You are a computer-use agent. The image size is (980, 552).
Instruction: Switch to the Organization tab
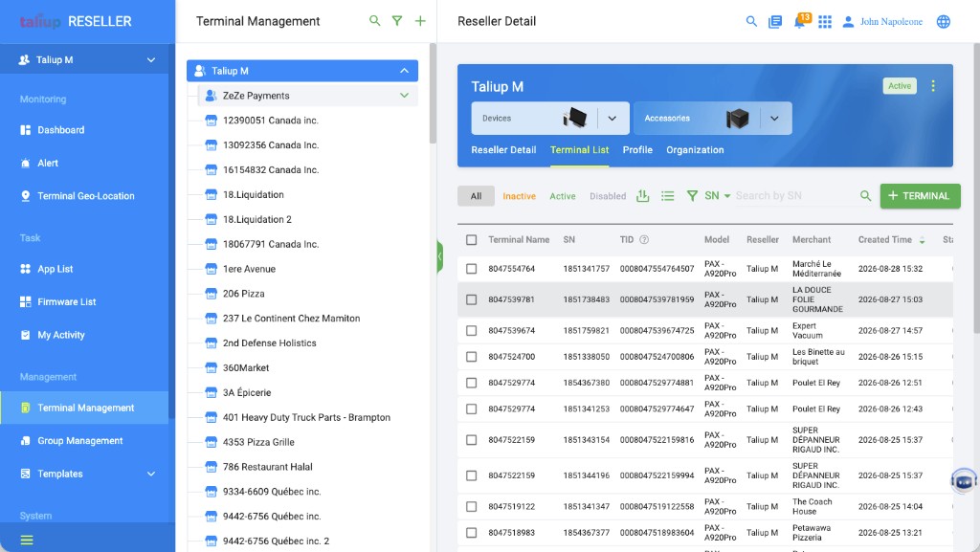695,150
